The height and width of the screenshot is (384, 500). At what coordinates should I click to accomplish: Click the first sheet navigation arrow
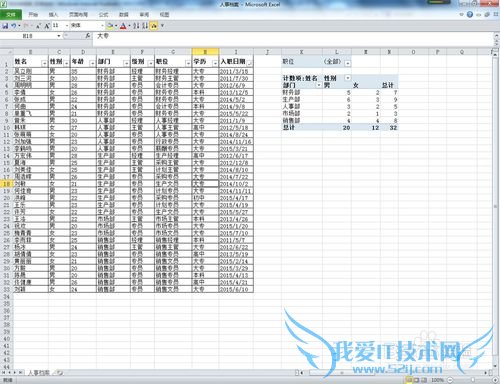point(4,373)
